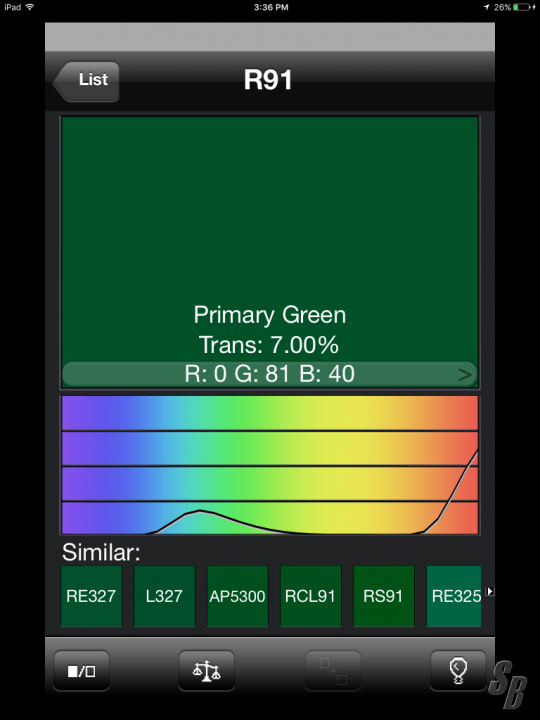This screenshot has height=720, width=540.
Task: Go back using the List button
Action: (x=86, y=81)
